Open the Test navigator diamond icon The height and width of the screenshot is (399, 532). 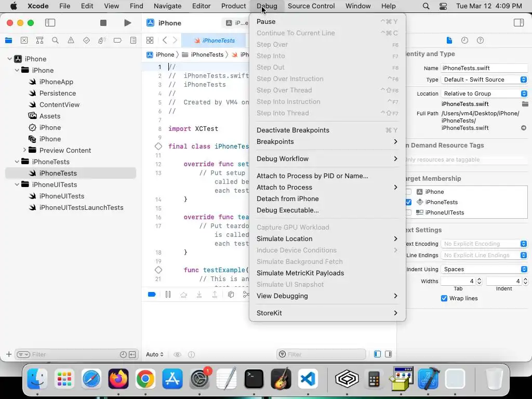87,41
